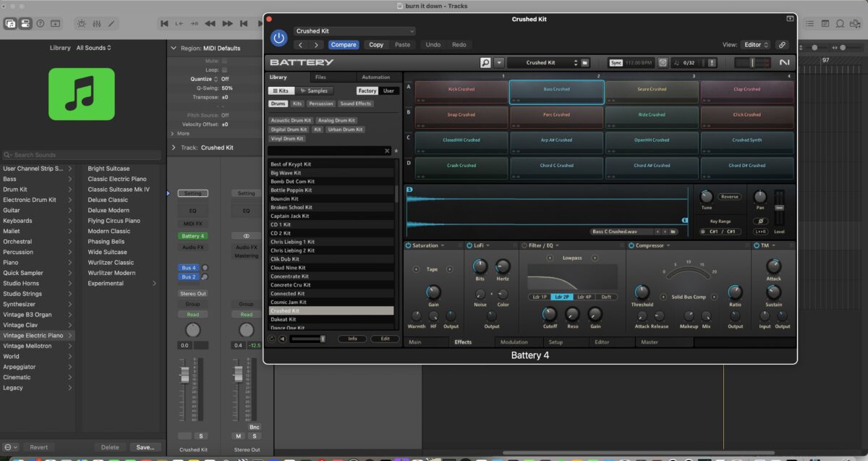Screen dimensions: 868x461
Task: Click the L<>R channel swap icon
Action: coord(759,232)
